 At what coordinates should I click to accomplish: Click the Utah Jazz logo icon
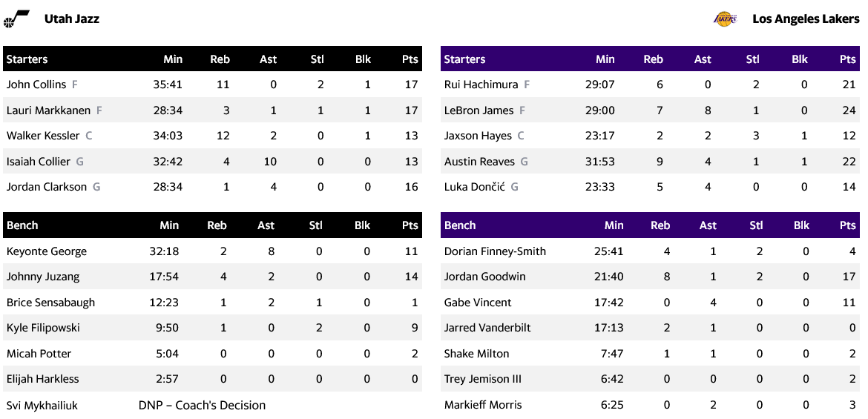tap(16, 19)
